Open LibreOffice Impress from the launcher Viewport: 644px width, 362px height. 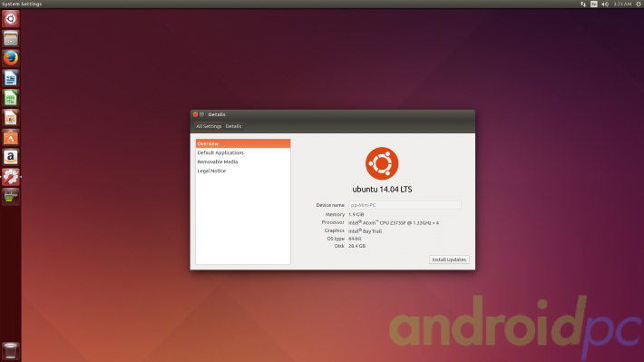click(x=11, y=118)
